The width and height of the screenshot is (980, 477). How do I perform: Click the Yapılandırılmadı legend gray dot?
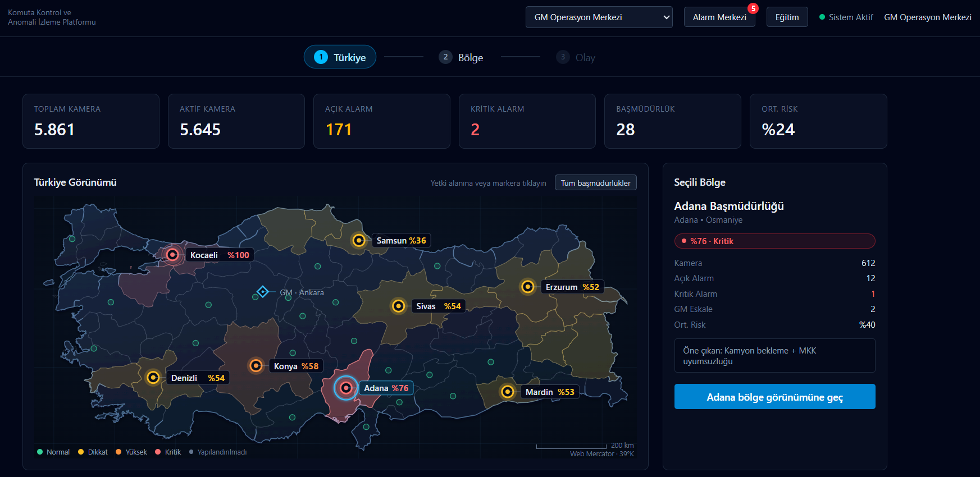(192, 452)
